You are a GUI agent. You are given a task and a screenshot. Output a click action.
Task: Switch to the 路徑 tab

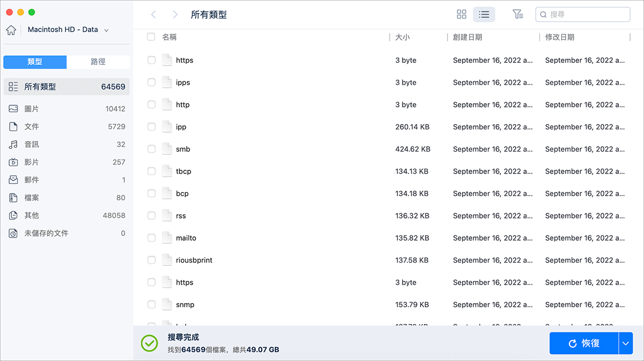(x=98, y=62)
